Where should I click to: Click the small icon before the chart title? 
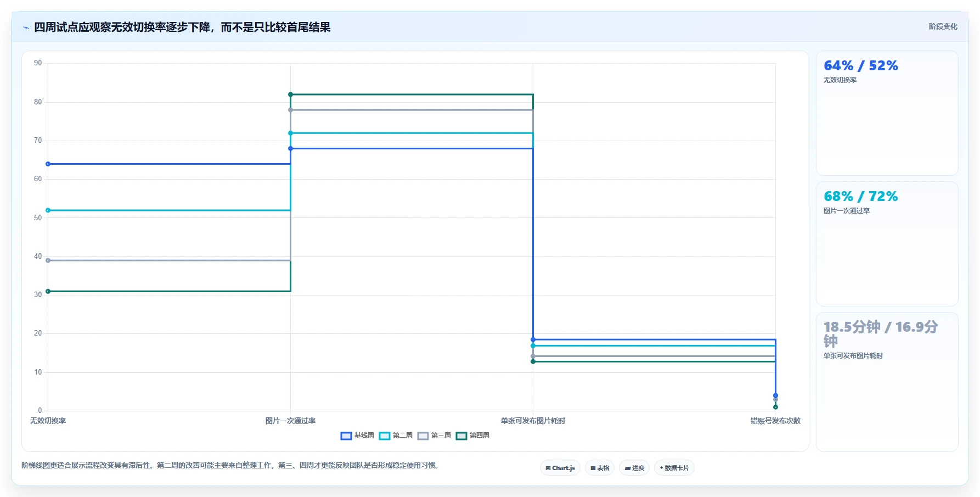point(26,27)
